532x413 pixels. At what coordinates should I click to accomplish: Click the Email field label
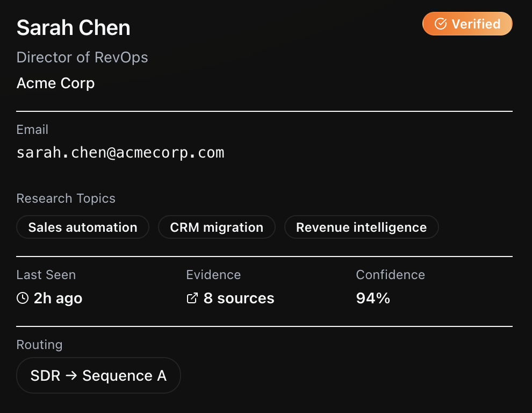pyautogui.click(x=32, y=130)
